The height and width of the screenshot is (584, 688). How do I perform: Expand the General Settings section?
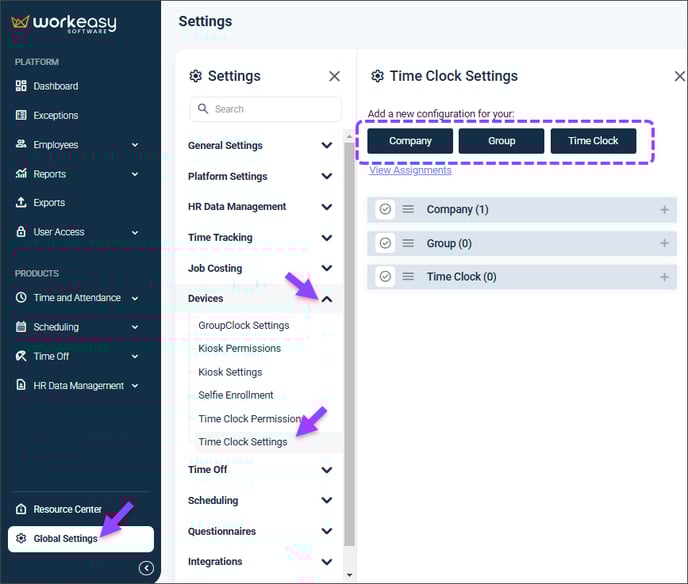click(x=260, y=145)
